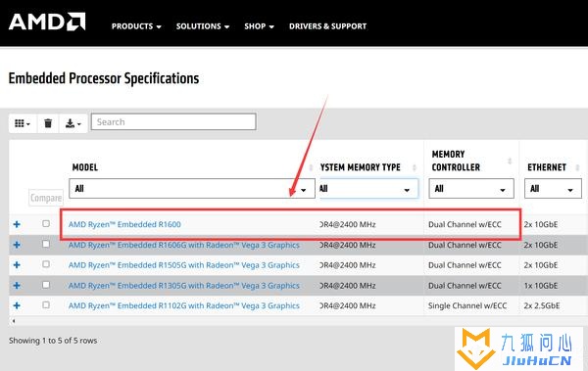Select the '2x 2.5GbE' cell
This screenshot has height=371, width=588.
tap(542, 305)
